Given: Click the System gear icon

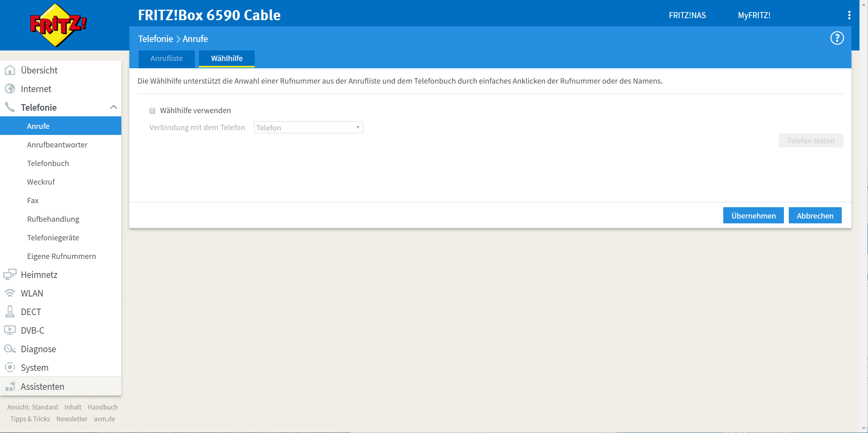Looking at the screenshot, I should pyautogui.click(x=10, y=368).
